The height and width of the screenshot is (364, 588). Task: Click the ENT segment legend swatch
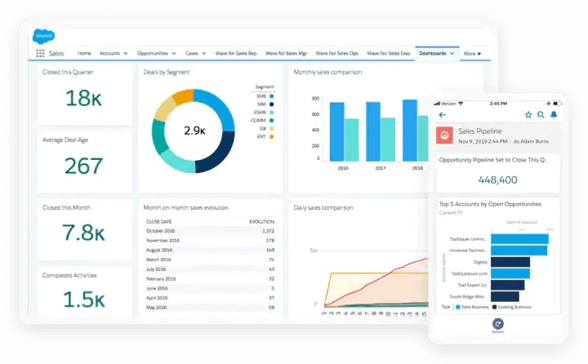(x=271, y=136)
